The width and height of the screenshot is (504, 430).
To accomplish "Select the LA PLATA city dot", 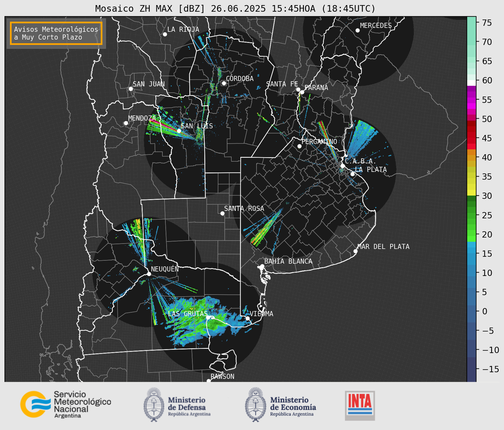I will click(353, 174).
